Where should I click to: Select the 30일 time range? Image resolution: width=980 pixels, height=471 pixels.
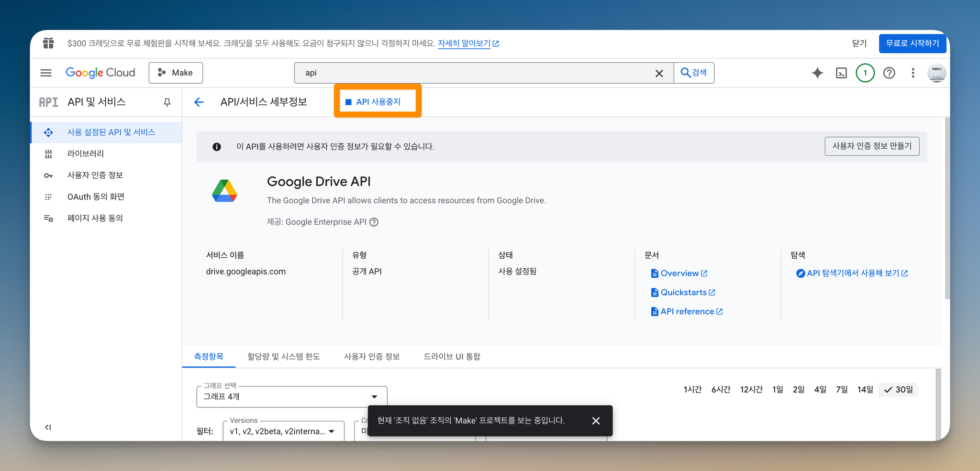tap(898, 389)
